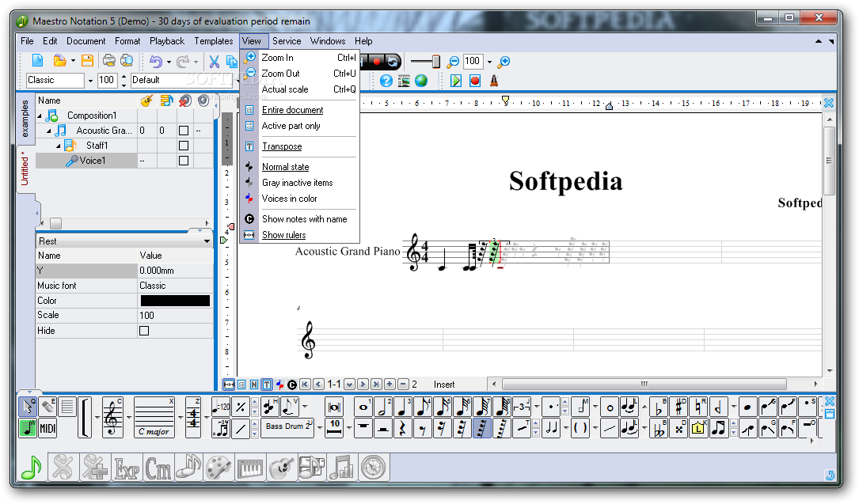859x504 pixels.
Task: Open the Cm chord tab icon
Action: 158,468
